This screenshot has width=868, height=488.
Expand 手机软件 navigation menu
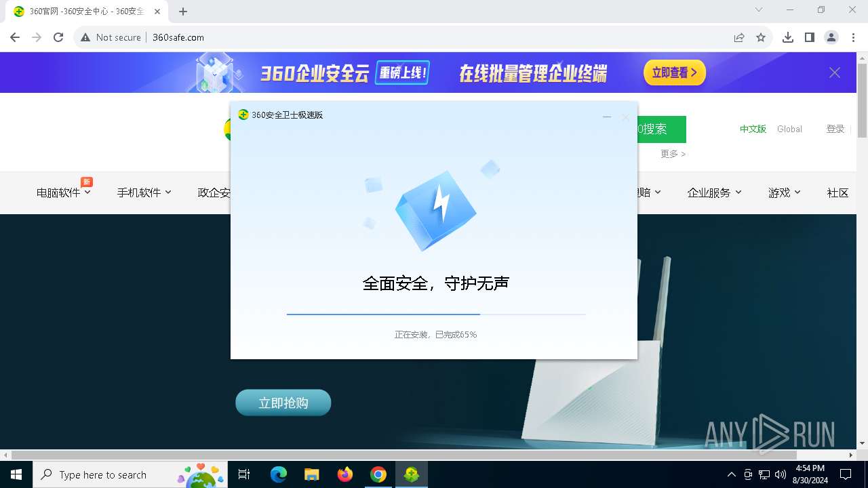coord(144,192)
